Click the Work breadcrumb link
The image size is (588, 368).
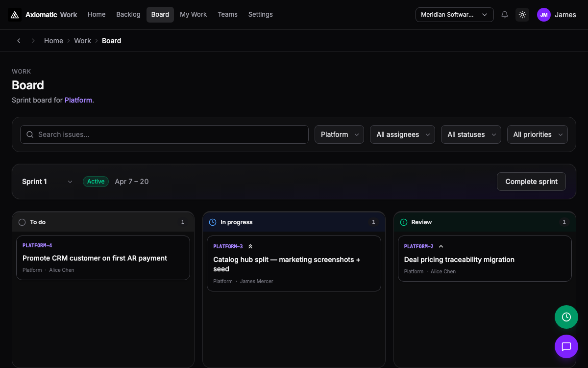click(x=82, y=41)
